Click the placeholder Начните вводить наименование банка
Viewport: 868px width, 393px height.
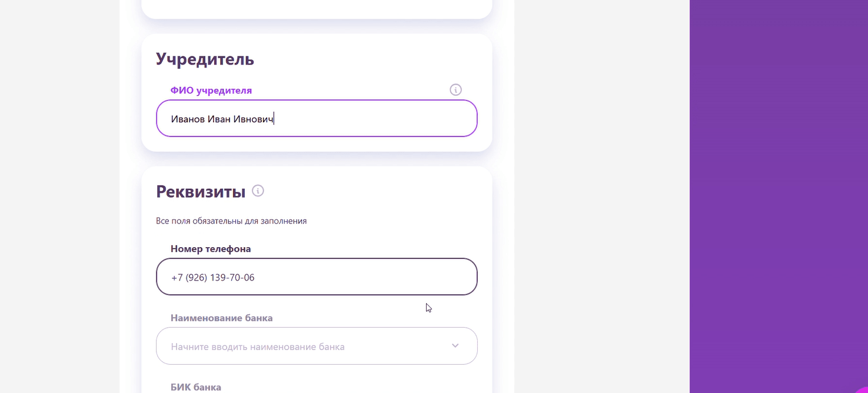point(258,347)
